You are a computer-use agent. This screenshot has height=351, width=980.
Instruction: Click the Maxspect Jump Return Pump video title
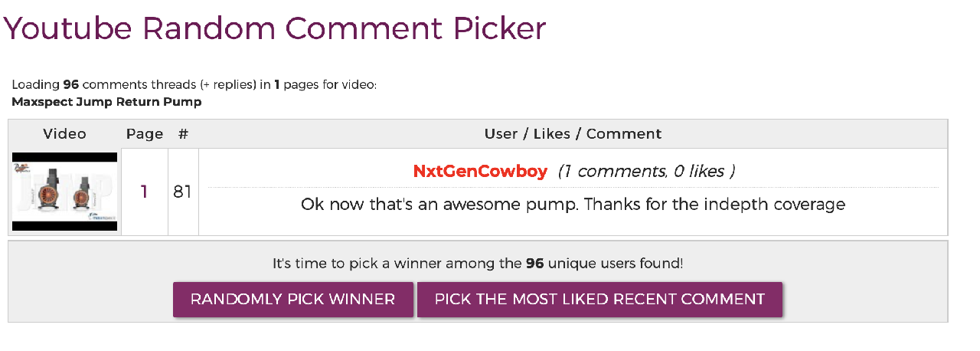click(106, 101)
